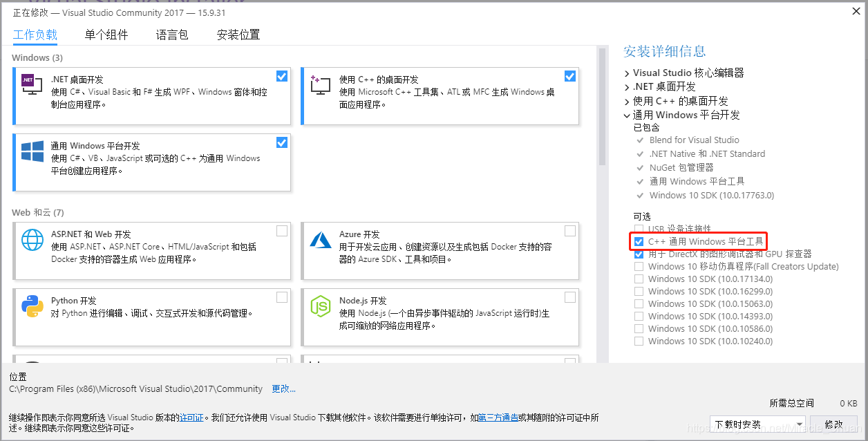Check Windows 10 SDK (10.0.10240.0)

(639, 341)
